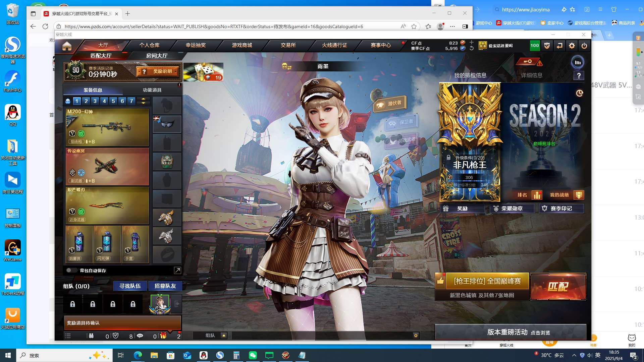Click the plus icon to recharge CF points

click(x=472, y=42)
